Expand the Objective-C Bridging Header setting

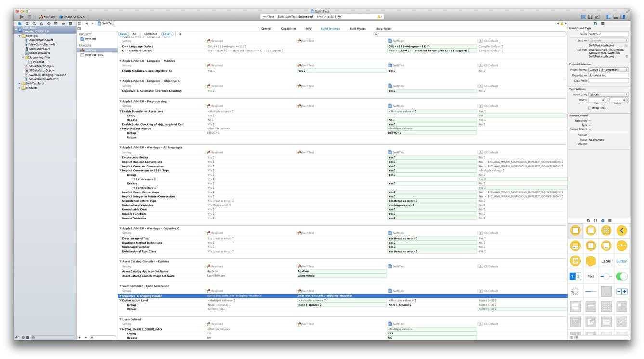pos(120,296)
